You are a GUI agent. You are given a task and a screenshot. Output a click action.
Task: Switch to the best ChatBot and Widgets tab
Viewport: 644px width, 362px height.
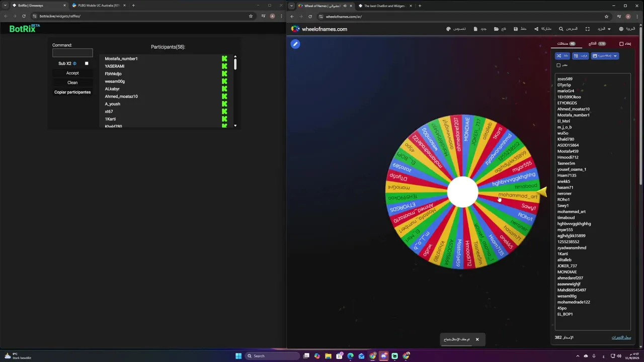tap(385, 6)
